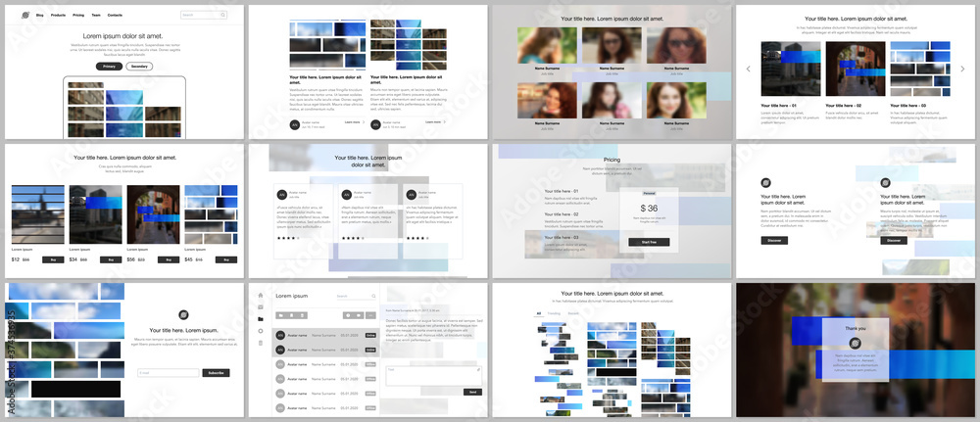Click the planet logo in the landing page navbar

pyautogui.click(x=25, y=15)
